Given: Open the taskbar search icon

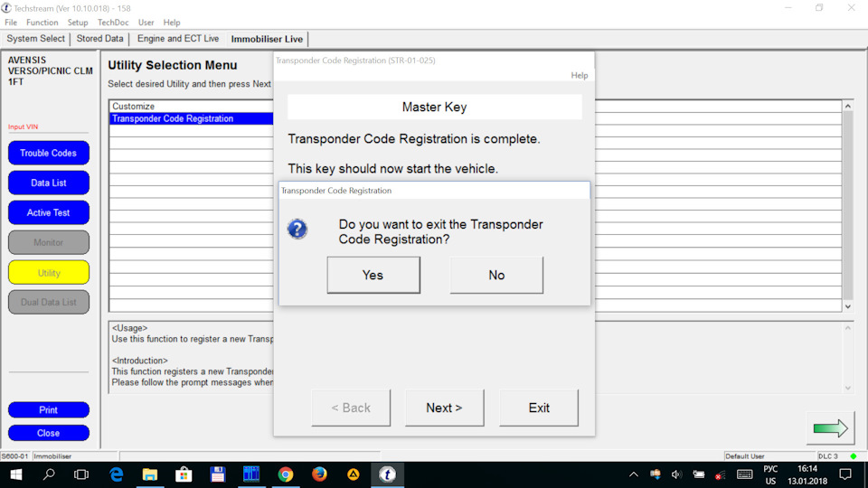Looking at the screenshot, I should tap(49, 474).
